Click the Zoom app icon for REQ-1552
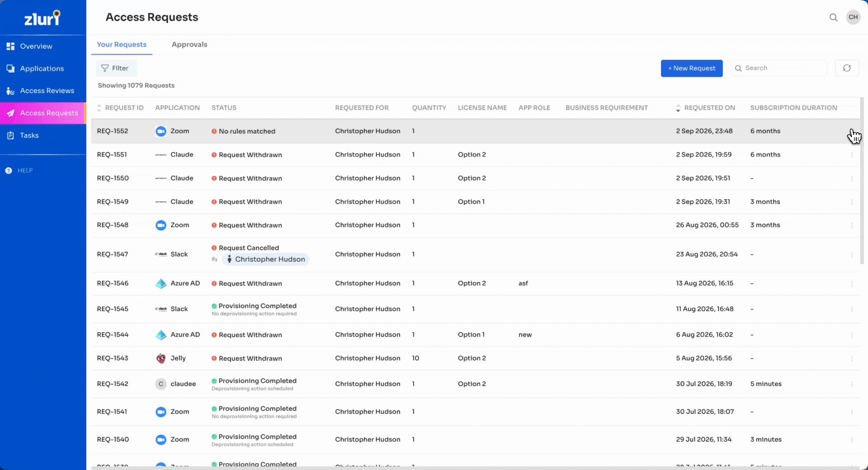Viewport: 868px width, 470px height. pos(161,131)
